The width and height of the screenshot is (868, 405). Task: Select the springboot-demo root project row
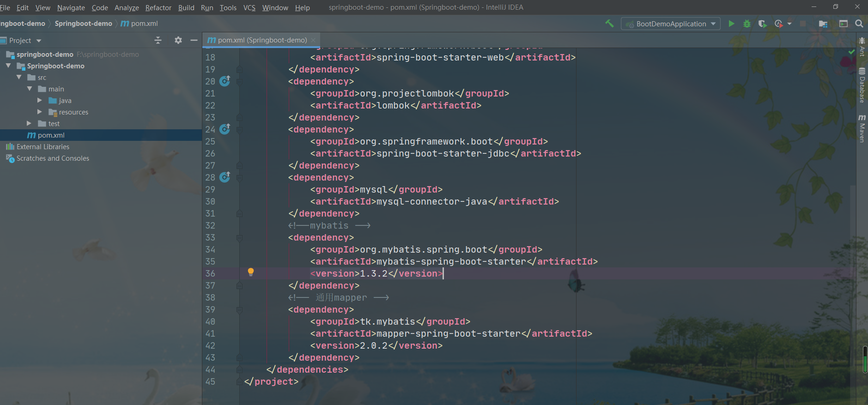[x=101, y=54]
